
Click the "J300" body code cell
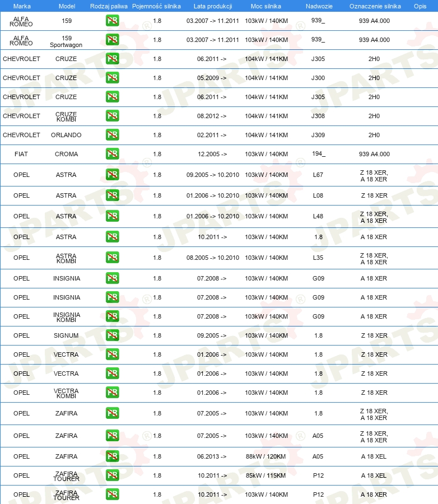click(x=318, y=78)
